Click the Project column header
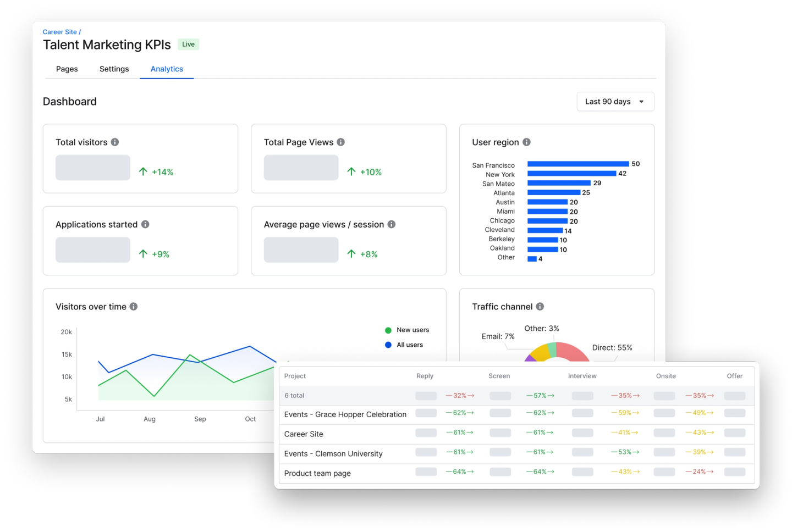The height and width of the screenshot is (532, 792). click(295, 376)
